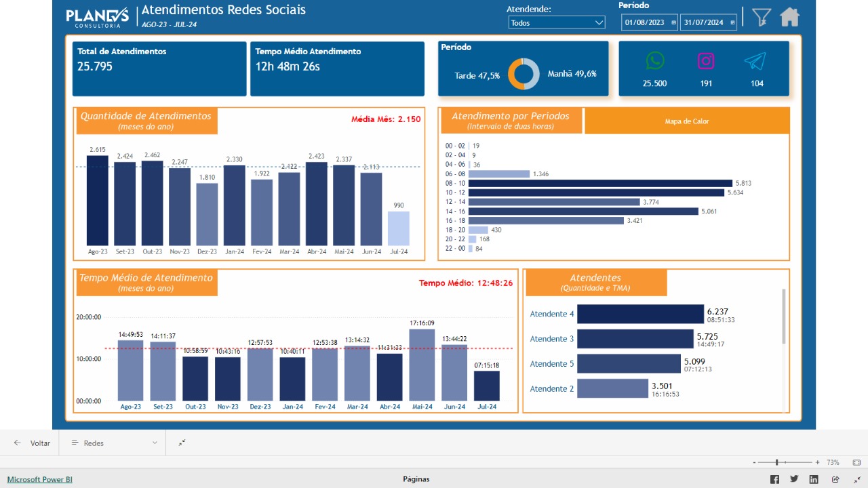The height and width of the screenshot is (488, 868).
Task: Toggle fit to page view
Action: (x=856, y=462)
